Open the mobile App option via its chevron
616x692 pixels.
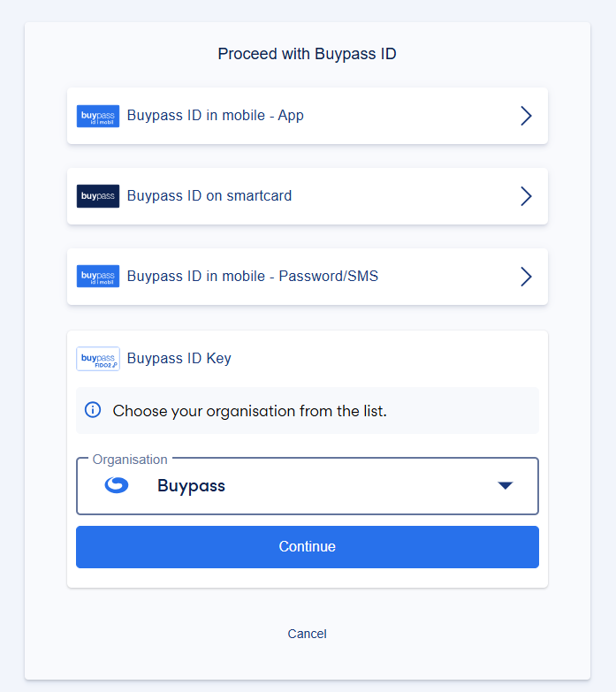pos(526,116)
